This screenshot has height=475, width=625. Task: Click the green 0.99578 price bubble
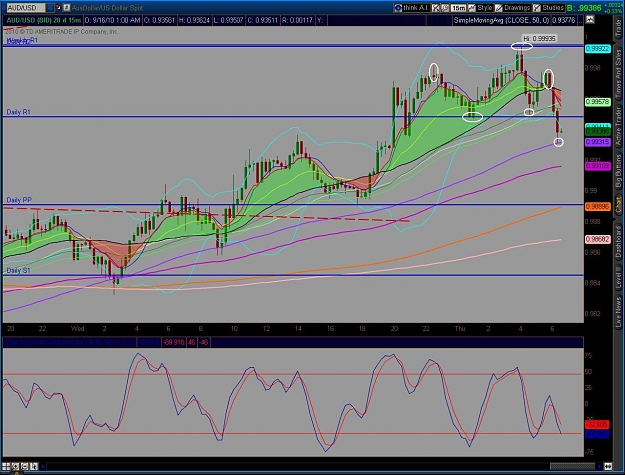[x=597, y=102]
